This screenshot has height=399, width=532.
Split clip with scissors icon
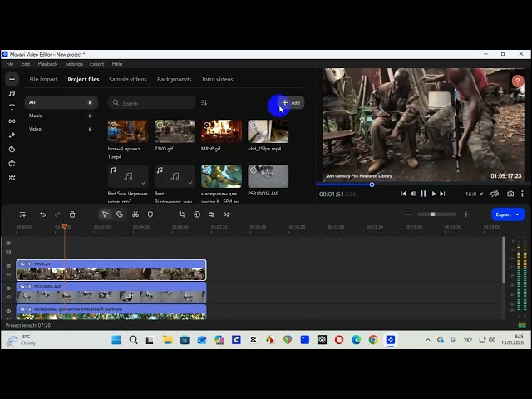[135, 214]
